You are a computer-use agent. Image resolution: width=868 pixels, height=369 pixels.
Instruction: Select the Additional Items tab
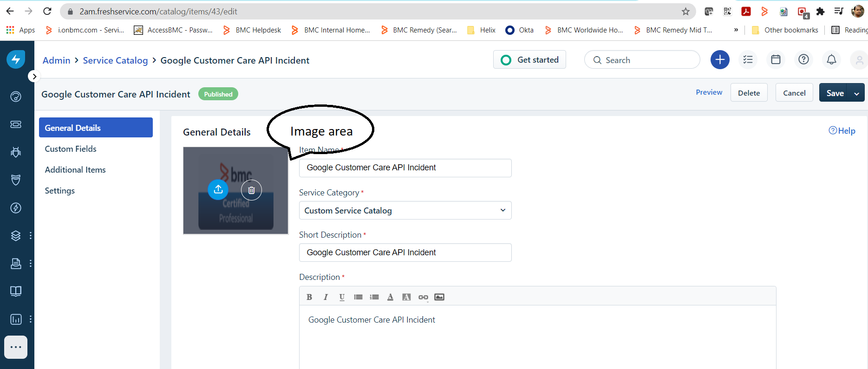75,170
